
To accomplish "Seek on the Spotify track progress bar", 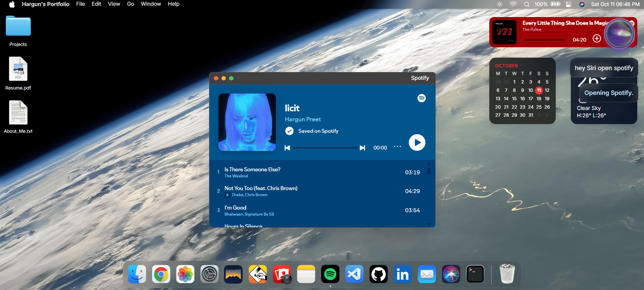I will 325,148.
